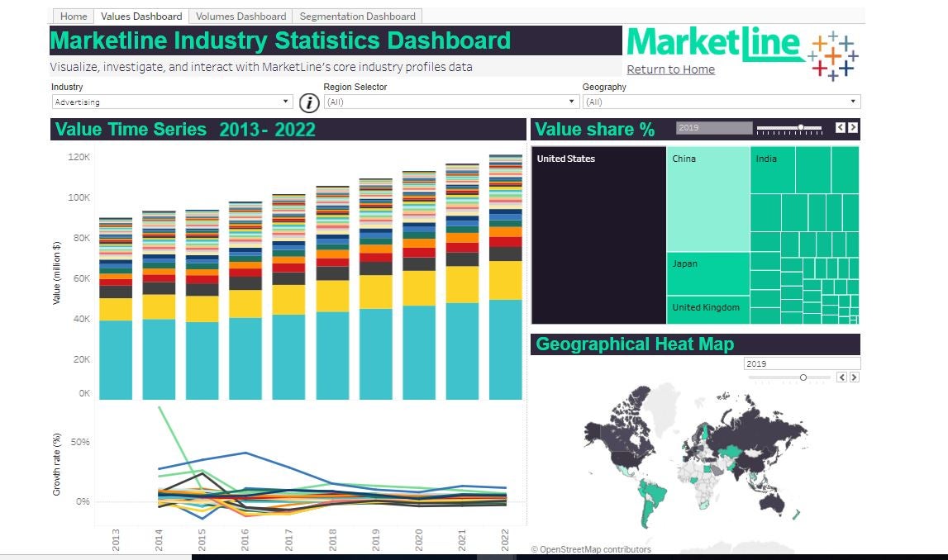
Task: Go to next year on Geographical Heat Map
Action: point(855,377)
